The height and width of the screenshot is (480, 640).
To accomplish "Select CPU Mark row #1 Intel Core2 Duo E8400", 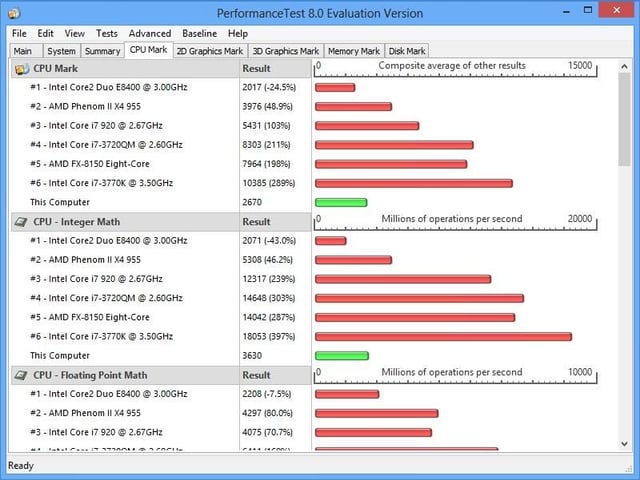I will click(x=109, y=87).
